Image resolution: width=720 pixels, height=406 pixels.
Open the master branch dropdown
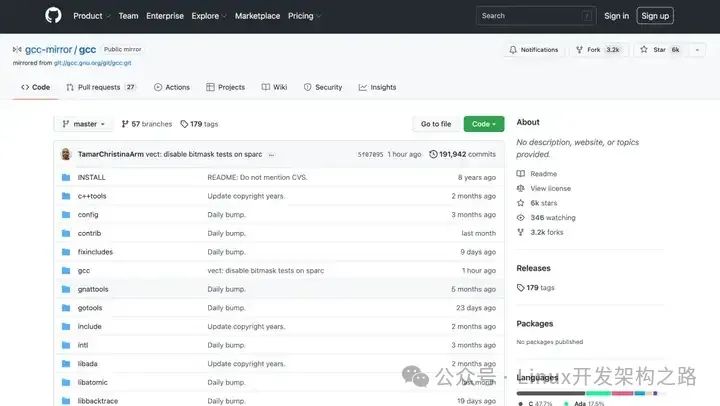(x=84, y=124)
